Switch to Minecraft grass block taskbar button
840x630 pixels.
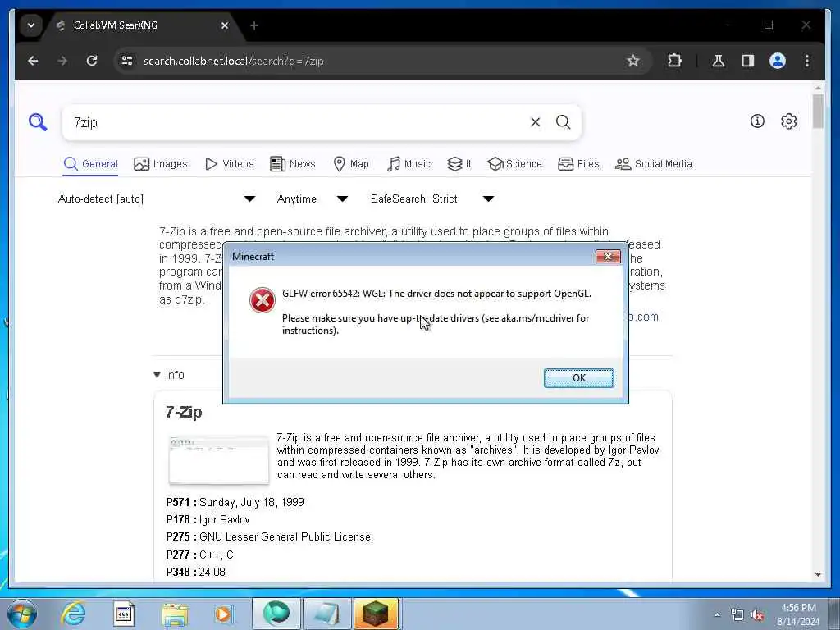coord(376,614)
